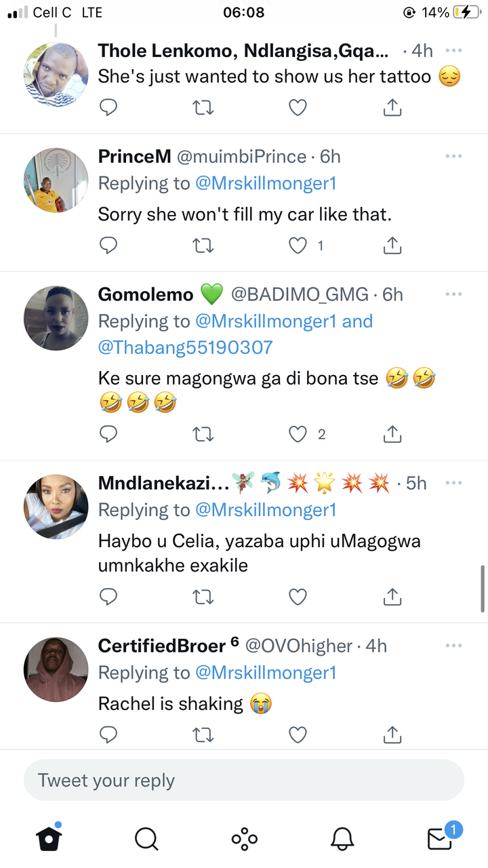Reply to PrinceM's tweet
488x868 pixels.
click(108, 245)
